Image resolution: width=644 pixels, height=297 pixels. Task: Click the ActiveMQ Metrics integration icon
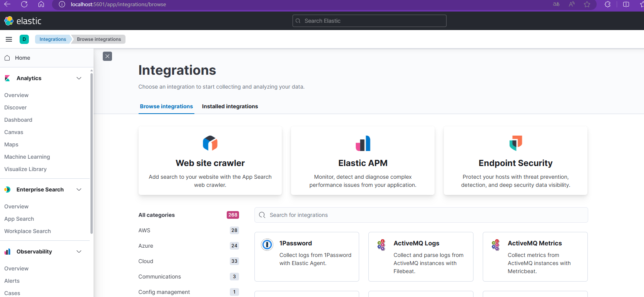[x=495, y=245]
